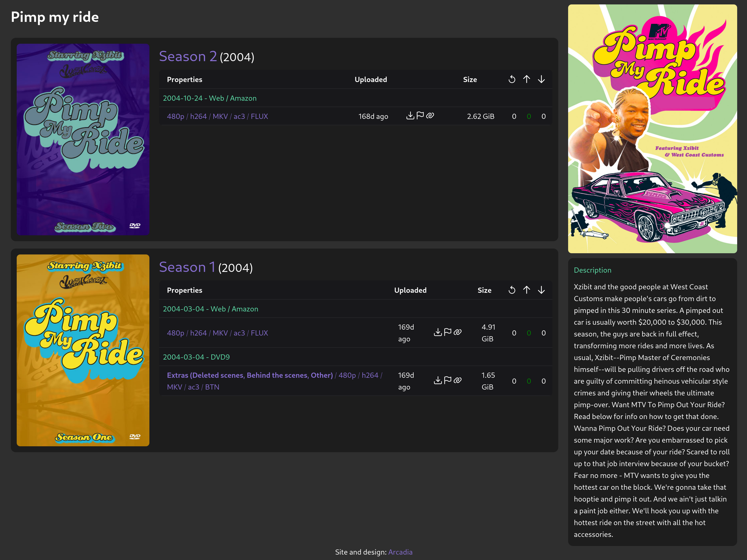
Task: Click Season 2 leechers down-arrow header icon
Action: [x=541, y=79]
